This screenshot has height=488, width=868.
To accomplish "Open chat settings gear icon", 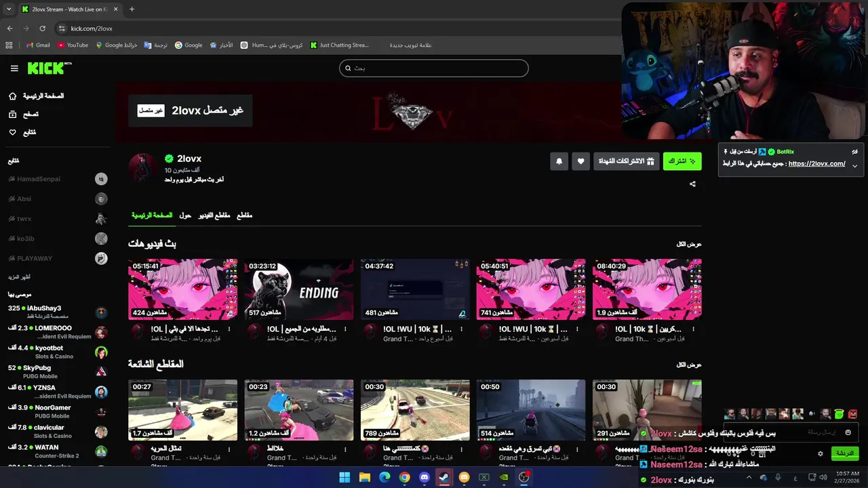I will point(820,453).
